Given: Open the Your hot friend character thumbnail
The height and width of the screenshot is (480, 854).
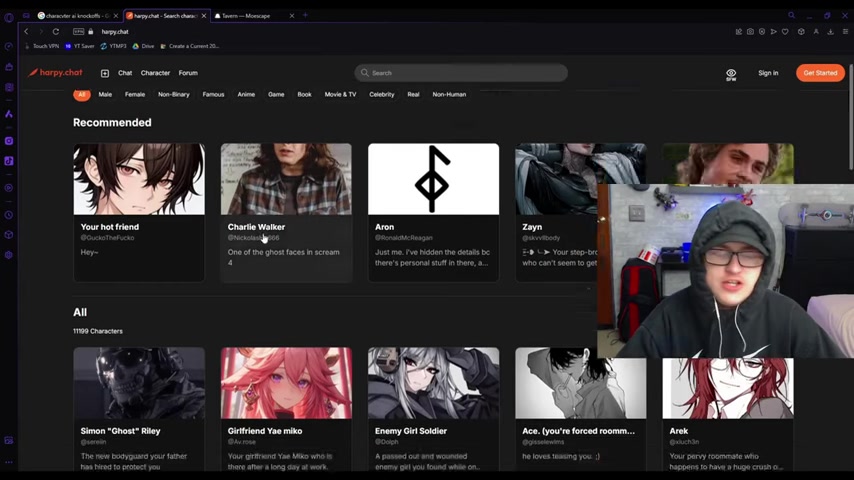Looking at the screenshot, I should pos(139,179).
